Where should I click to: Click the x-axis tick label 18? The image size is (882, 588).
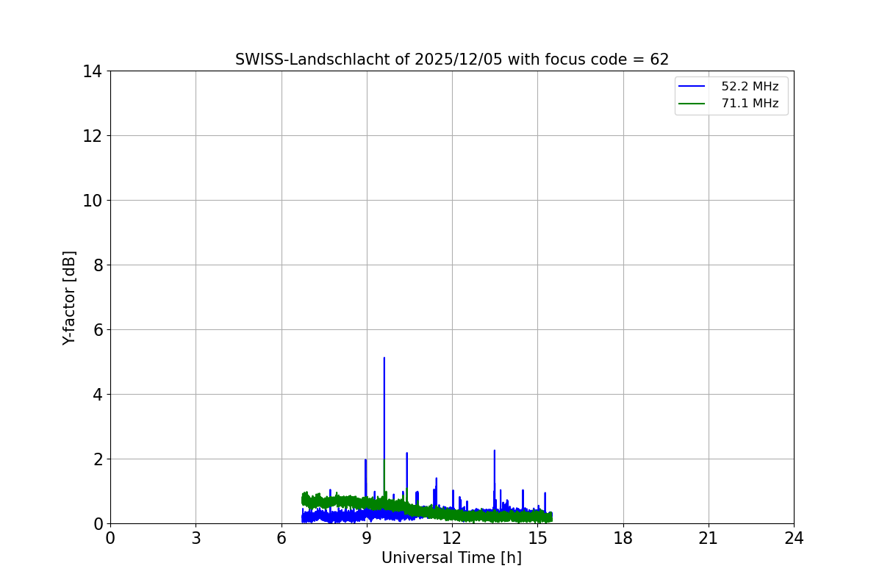coord(623,539)
